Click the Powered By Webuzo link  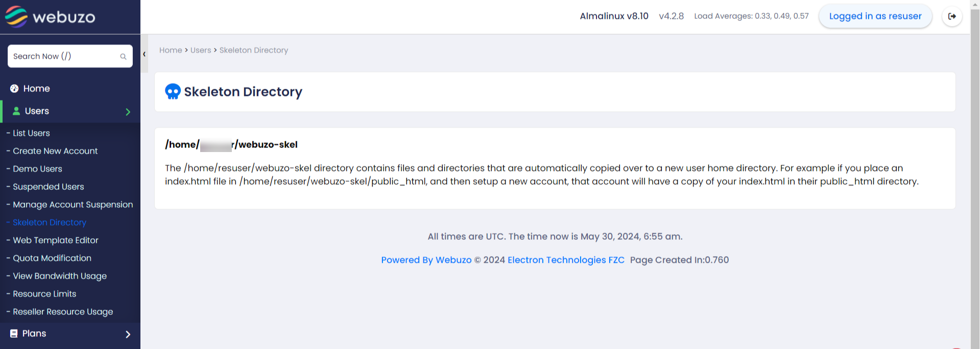click(x=426, y=260)
